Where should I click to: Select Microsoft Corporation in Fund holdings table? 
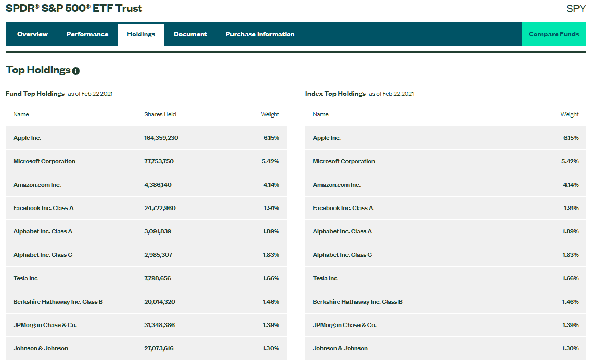coord(44,161)
